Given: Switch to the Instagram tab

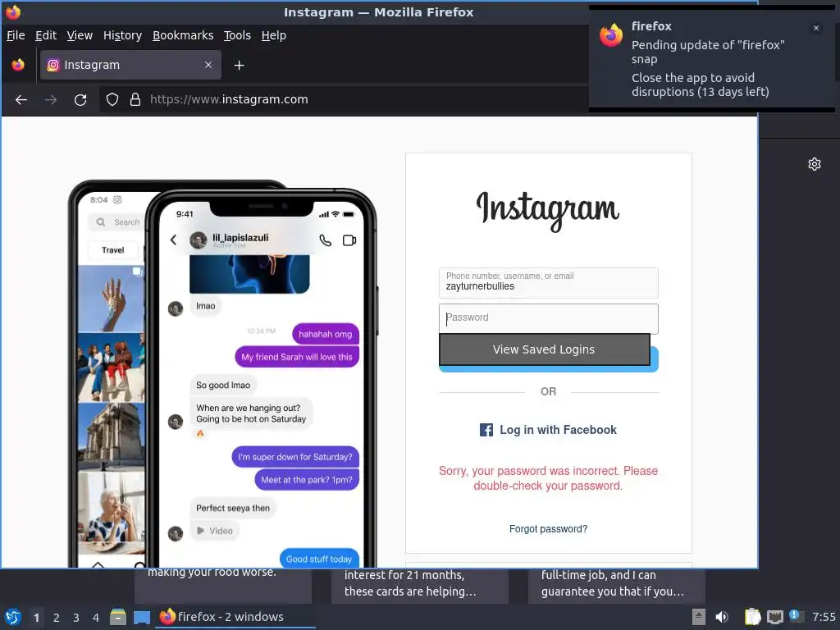Looking at the screenshot, I should coord(130,65).
